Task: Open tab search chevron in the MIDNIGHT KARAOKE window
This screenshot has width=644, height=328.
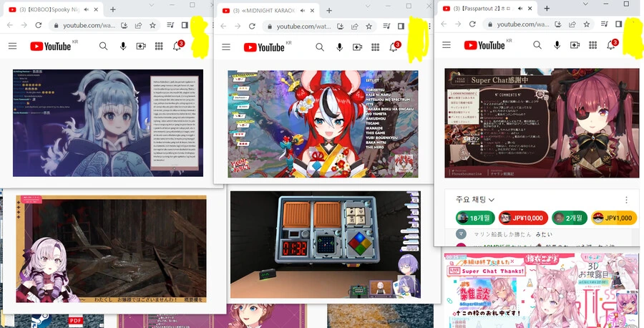Action: (368, 6)
